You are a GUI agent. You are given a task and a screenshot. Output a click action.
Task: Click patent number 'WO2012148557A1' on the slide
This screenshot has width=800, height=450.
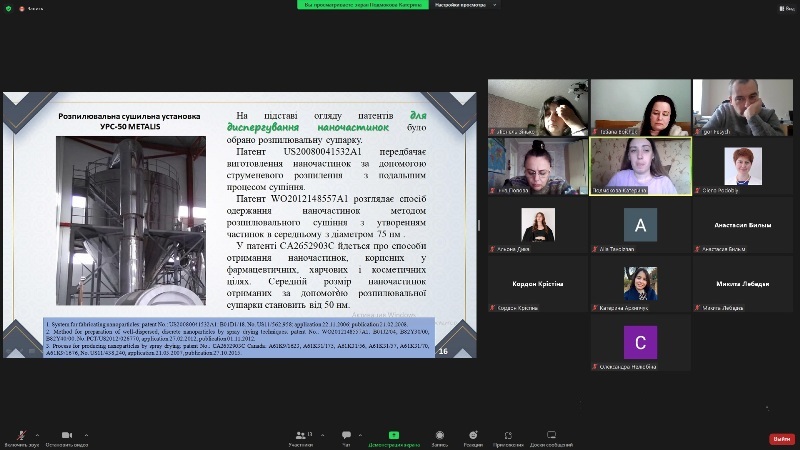309,198
